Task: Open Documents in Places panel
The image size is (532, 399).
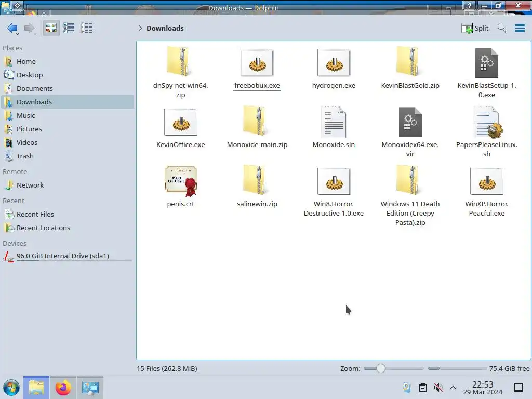Action: [68, 88]
